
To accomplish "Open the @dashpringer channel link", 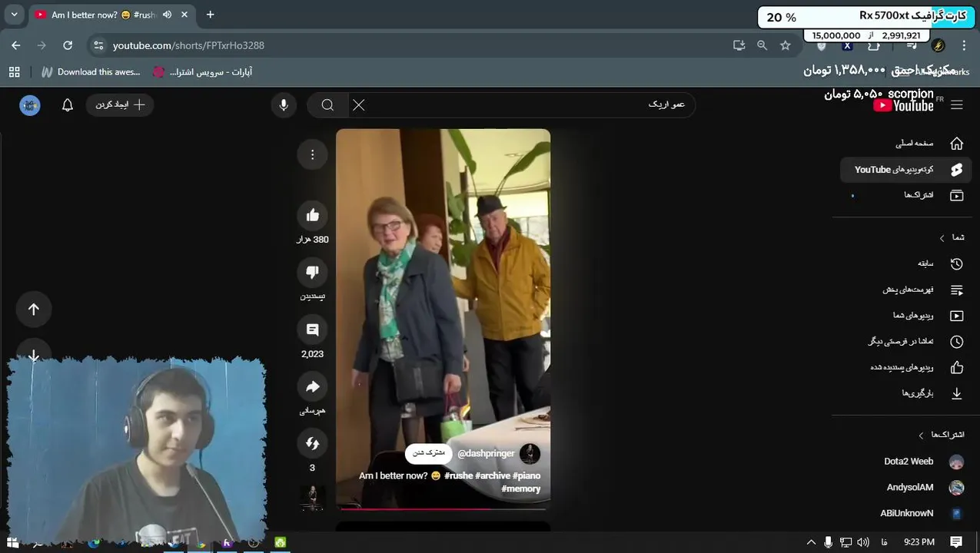I will click(x=486, y=453).
